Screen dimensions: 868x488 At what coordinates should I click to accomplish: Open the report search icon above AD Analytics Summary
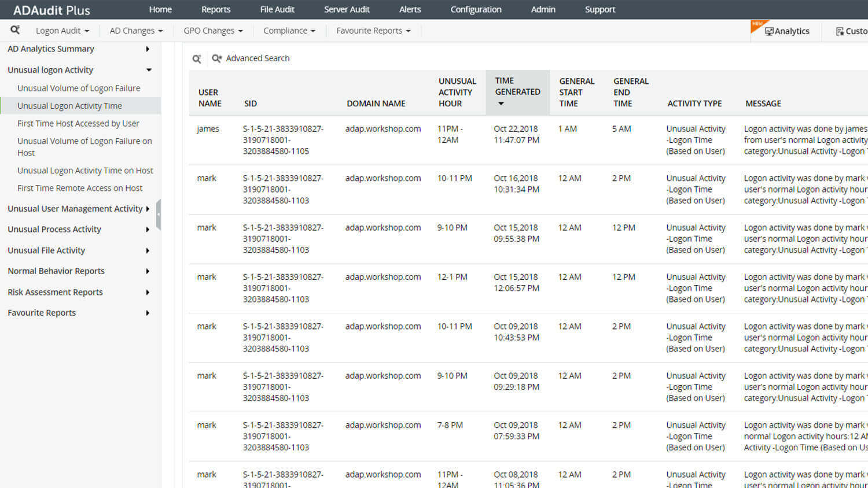(x=16, y=29)
